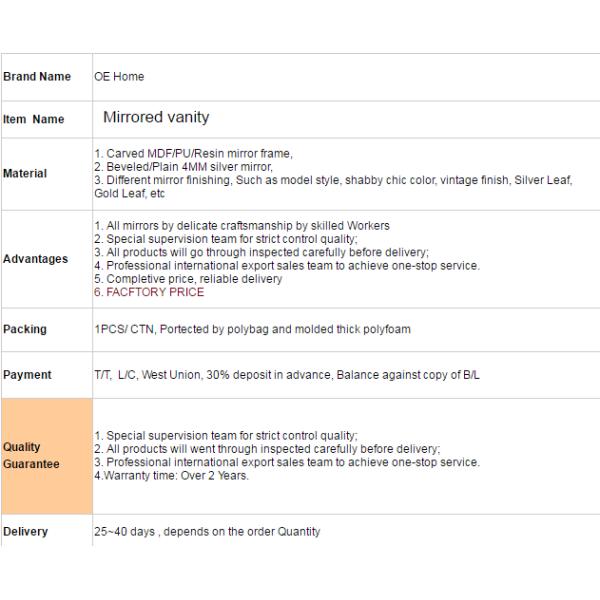Click the Item Name row label
This screenshot has width=600, height=600.
tap(34, 119)
